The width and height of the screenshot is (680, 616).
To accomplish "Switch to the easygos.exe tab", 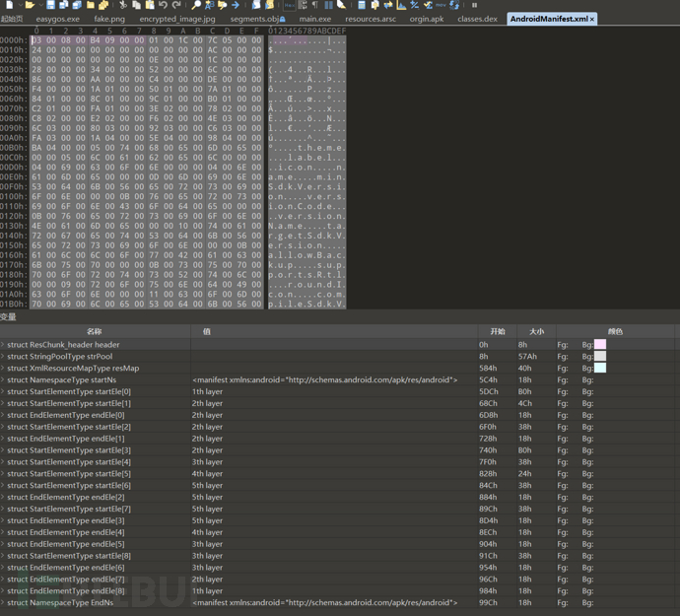I will pyautogui.click(x=58, y=19).
